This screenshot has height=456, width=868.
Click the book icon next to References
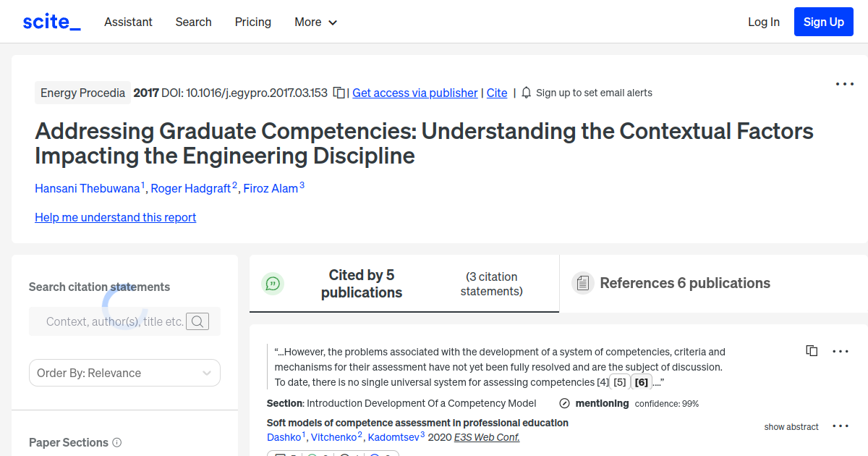[582, 283]
